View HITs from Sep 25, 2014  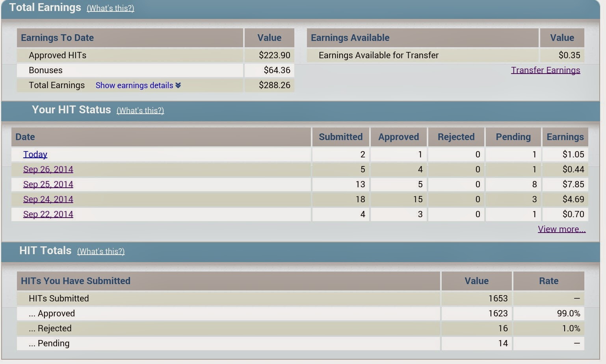[x=48, y=184]
